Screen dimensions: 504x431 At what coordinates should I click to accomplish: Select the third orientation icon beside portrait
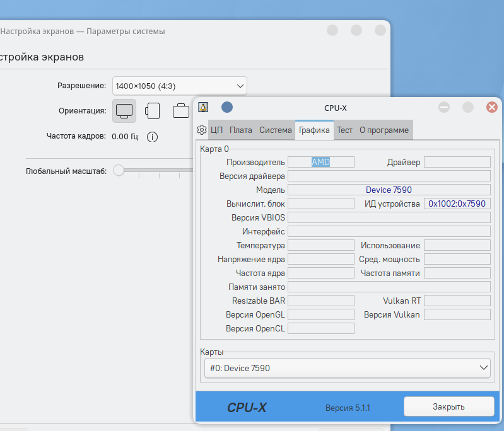pyautogui.click(x=181, y=111)
